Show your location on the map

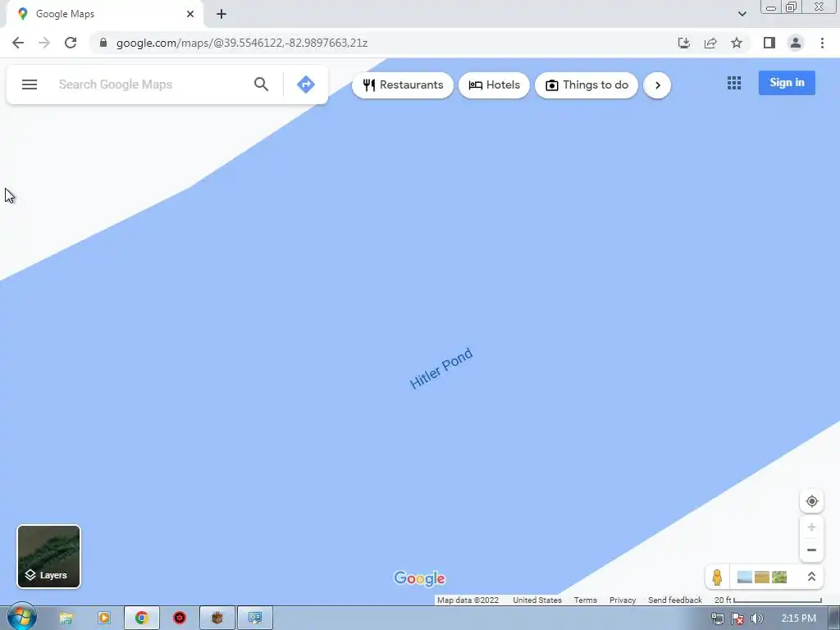811,501
